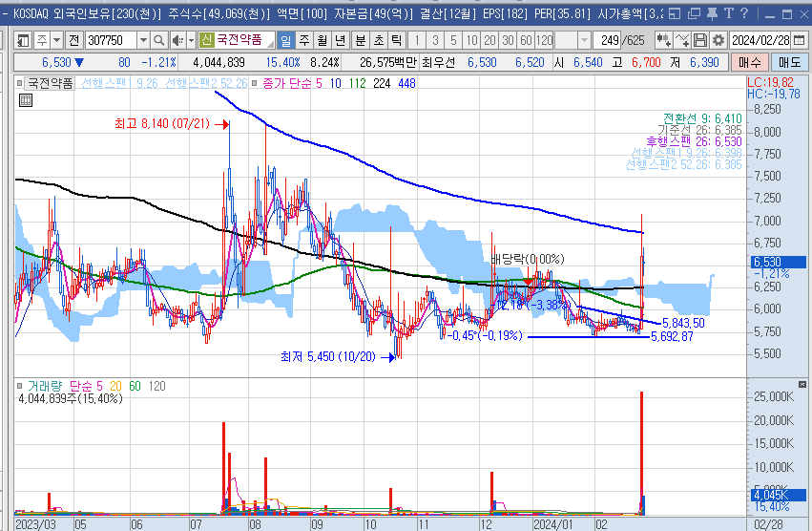
Task: Select the 1 interval button
Action: tap(417, 40)
